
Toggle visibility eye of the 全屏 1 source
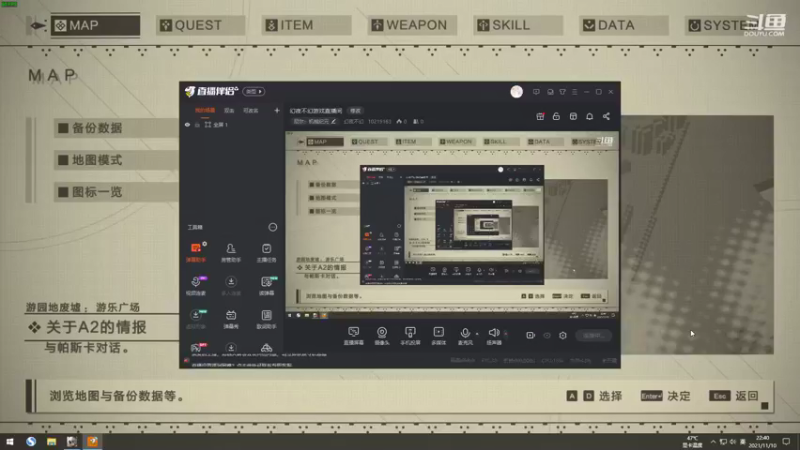pos(187,124)
